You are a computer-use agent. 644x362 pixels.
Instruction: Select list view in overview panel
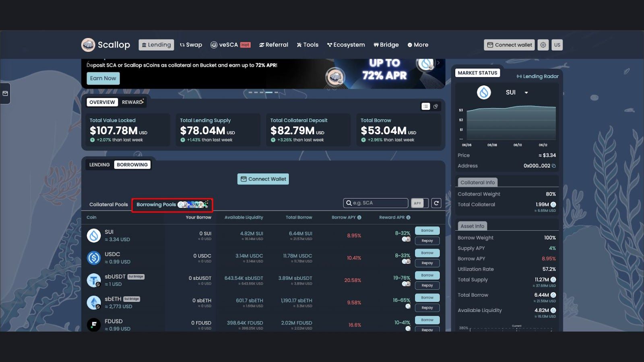coord(426,106)
